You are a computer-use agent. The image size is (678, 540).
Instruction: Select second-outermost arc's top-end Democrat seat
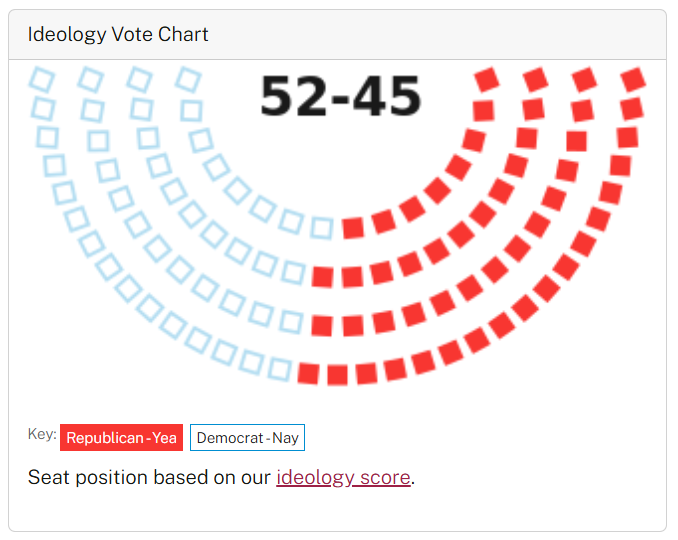(90, 80)
